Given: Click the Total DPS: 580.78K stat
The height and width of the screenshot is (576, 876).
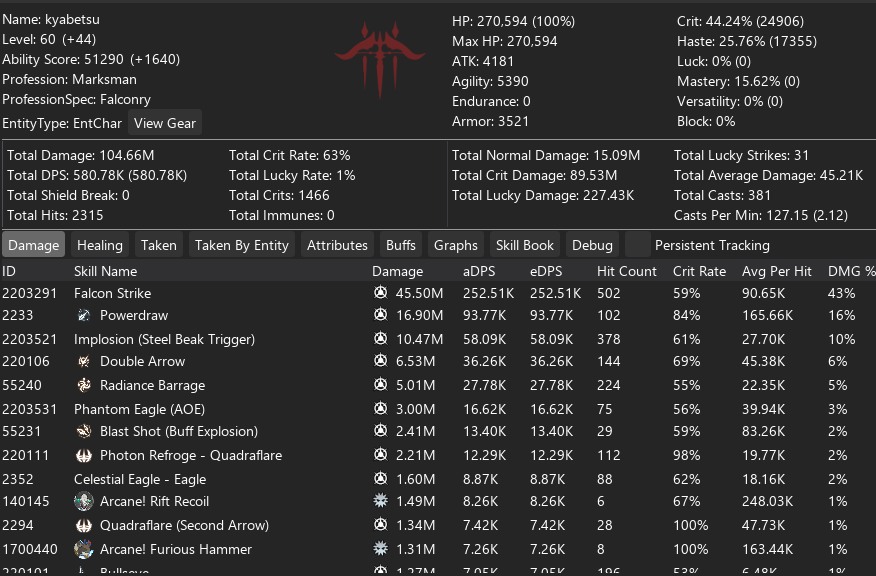Looking at the screenshot, I should [x=97, y=175].
